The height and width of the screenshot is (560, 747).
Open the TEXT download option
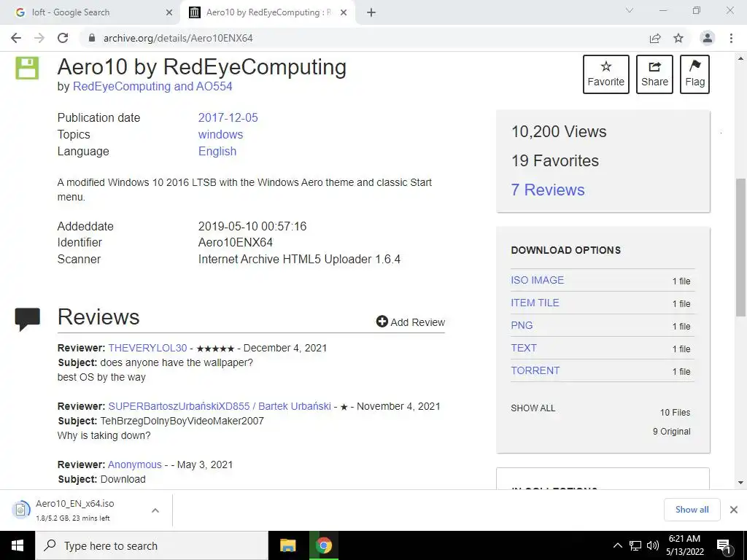pyautogui.click(x=524, y=348)
